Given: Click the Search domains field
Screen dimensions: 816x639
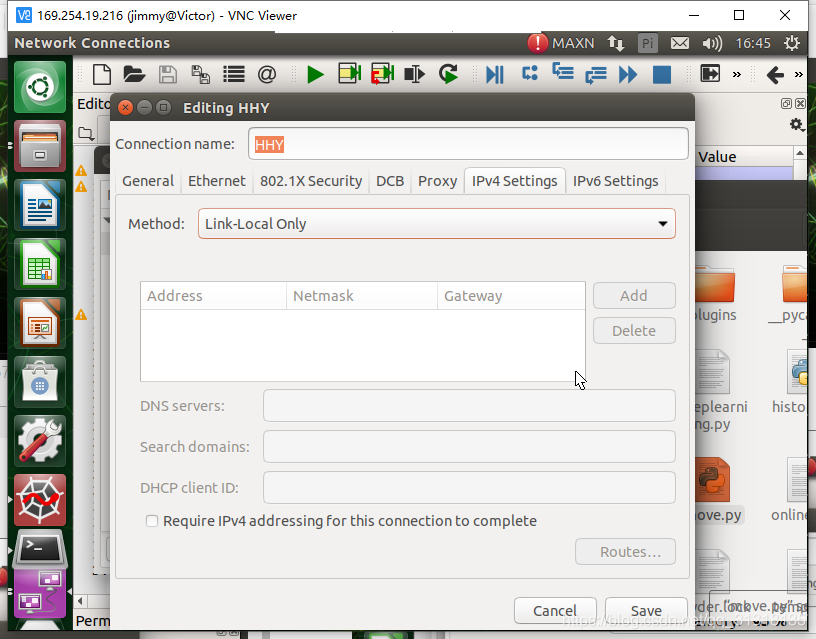Looking at the screenshot, I should click(x=469, y=446).
